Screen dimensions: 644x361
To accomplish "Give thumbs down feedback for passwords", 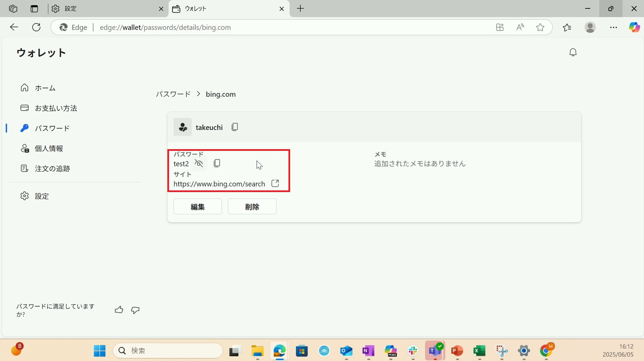I will (135, 310).
